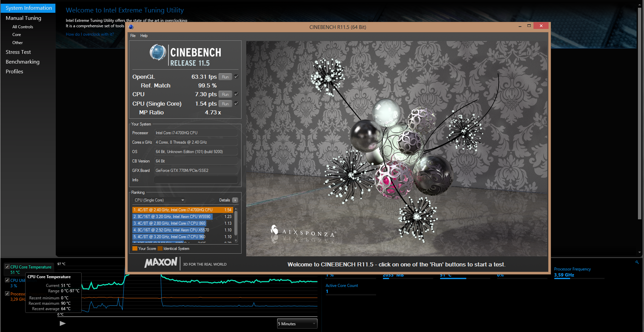
Task: Click the Cinebench globe logo in the header
Action: click(x=158, y=52)
